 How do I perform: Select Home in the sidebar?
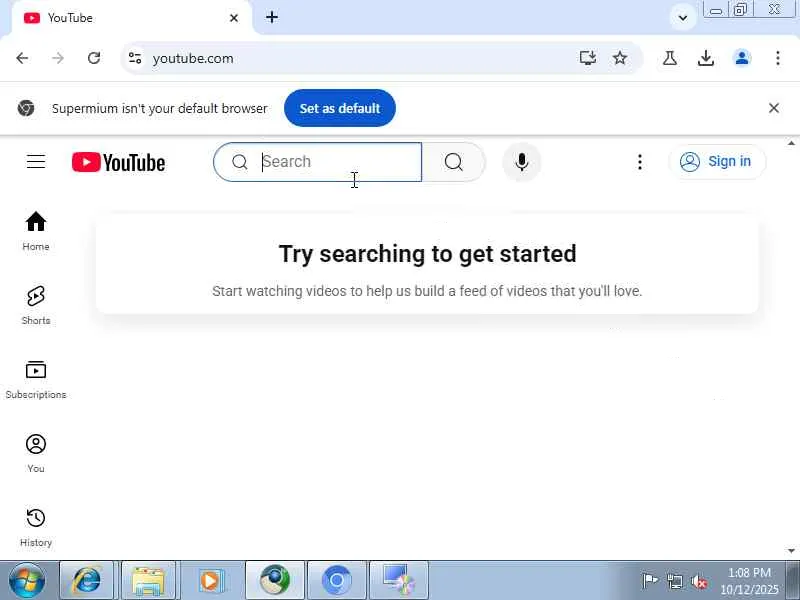[x=36, y=231]
